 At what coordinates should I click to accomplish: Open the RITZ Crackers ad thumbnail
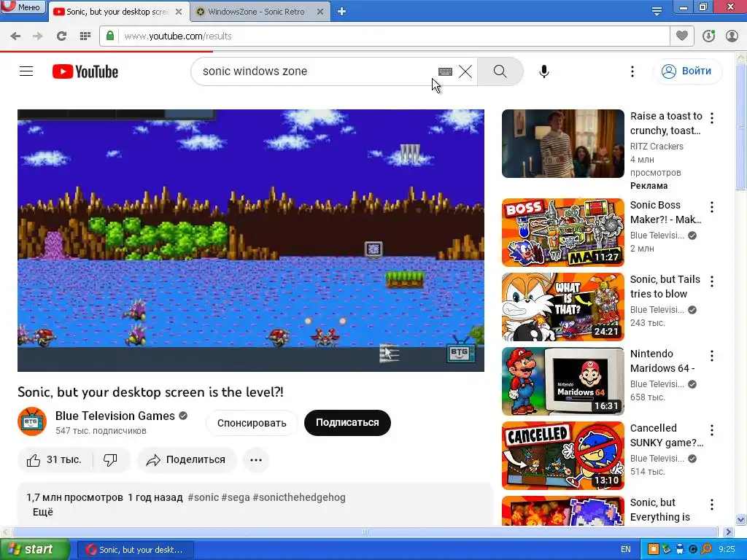pos(562,144)
